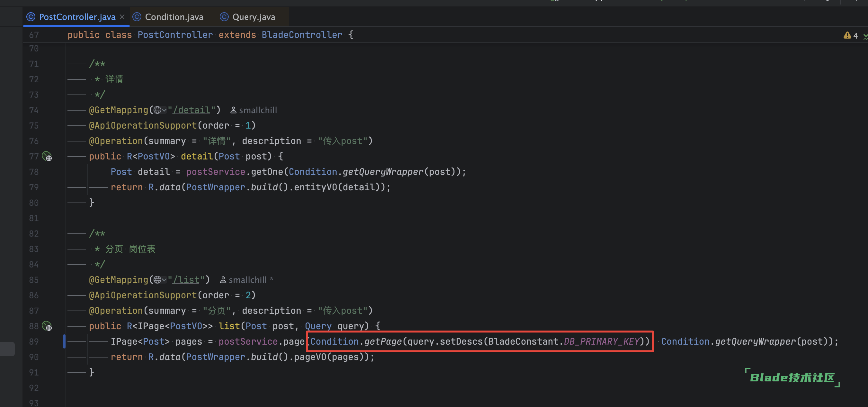Close the PostController.java tab
868x407 pixels.
(x=122, y=17)
